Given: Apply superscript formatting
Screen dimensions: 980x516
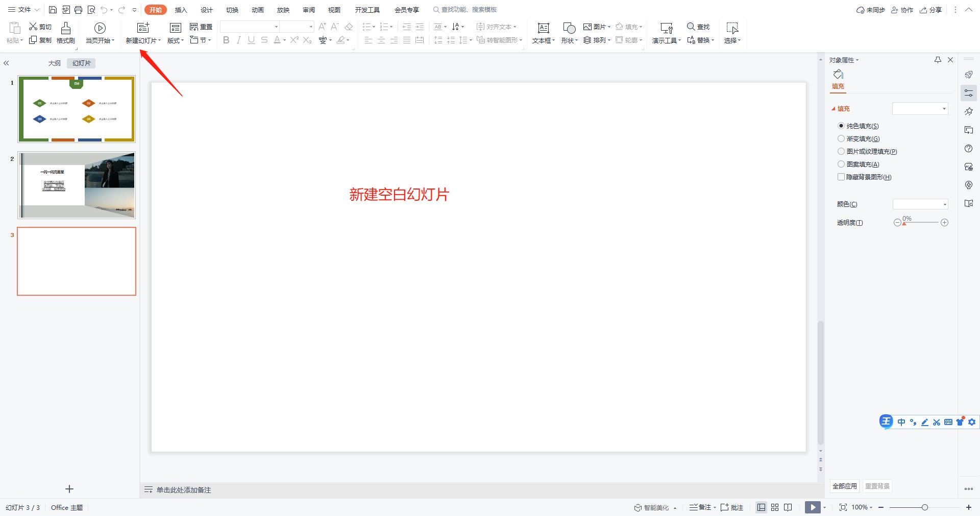Looking at the screenshot, I should click(295, 40).
